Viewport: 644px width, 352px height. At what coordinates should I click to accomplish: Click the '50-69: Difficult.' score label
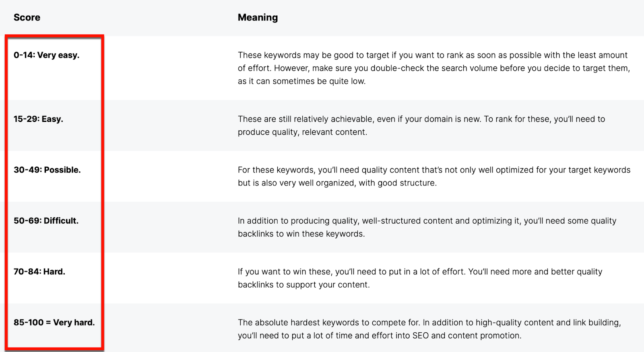pyautogui.click(x=46, y=221)
